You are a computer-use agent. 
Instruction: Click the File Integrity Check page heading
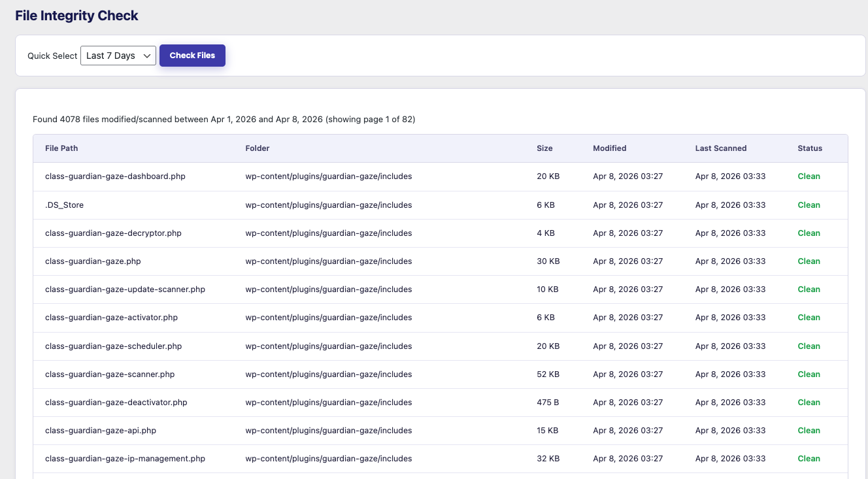coord(76,15)
